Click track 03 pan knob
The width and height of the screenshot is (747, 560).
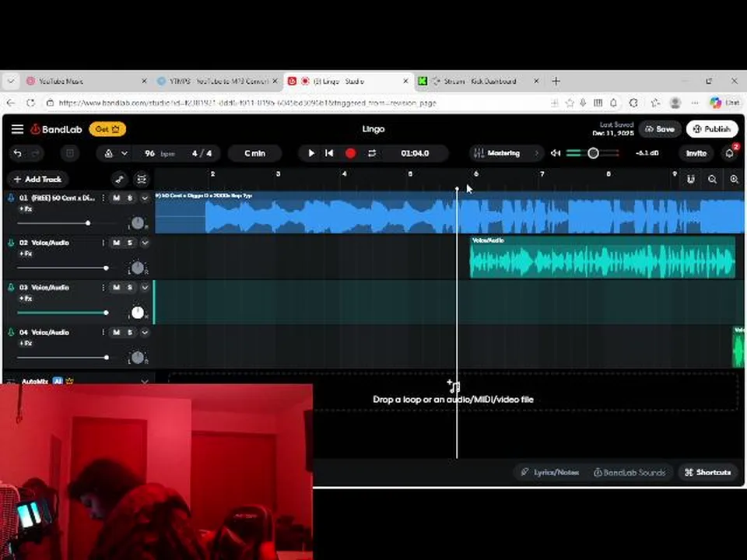137,313
